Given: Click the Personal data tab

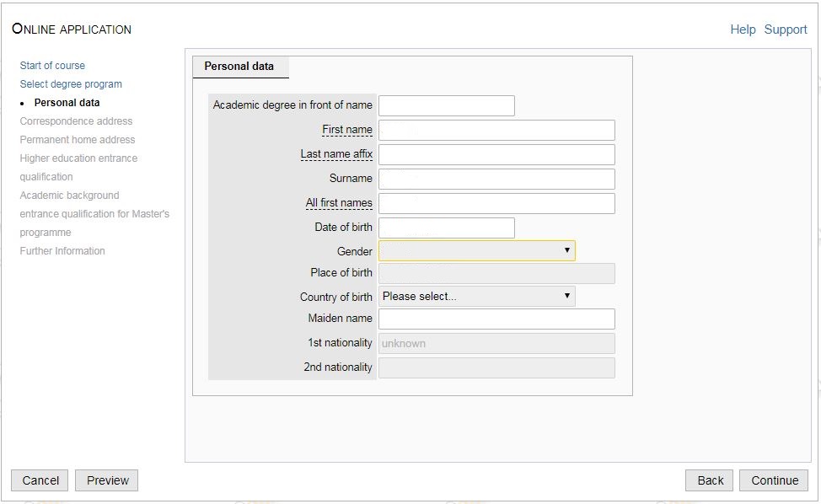Looking at the screenshot, I should (x=239, y=67).
